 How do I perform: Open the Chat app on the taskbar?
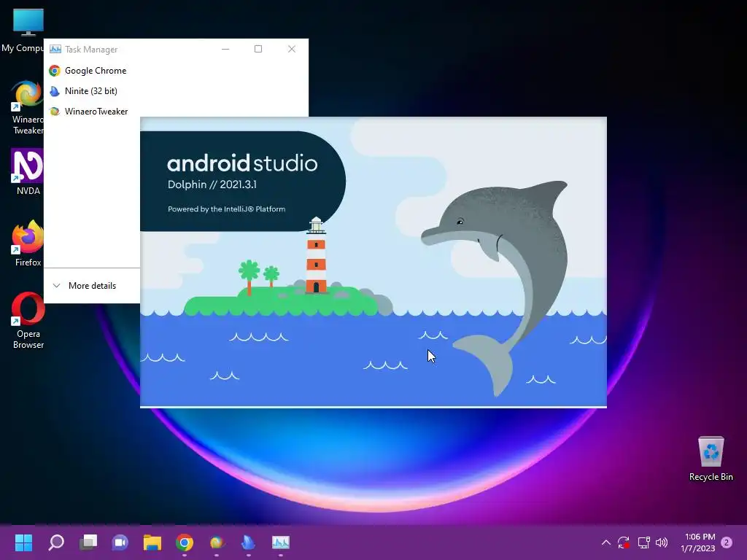coord(120,542)
